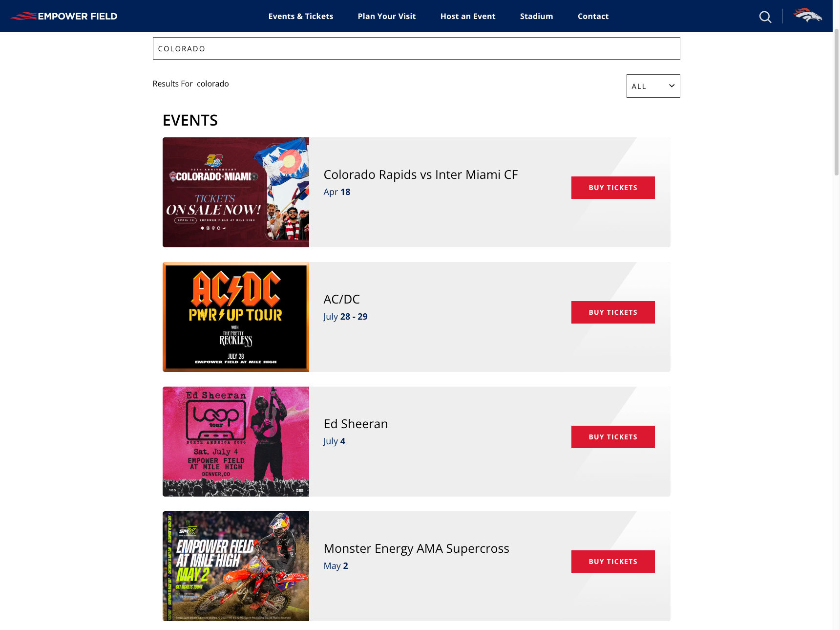Image resolution: width=840 pixels, height=630 pixels.
Task: Open the search magnifier icon
Action: coord(765,17)
